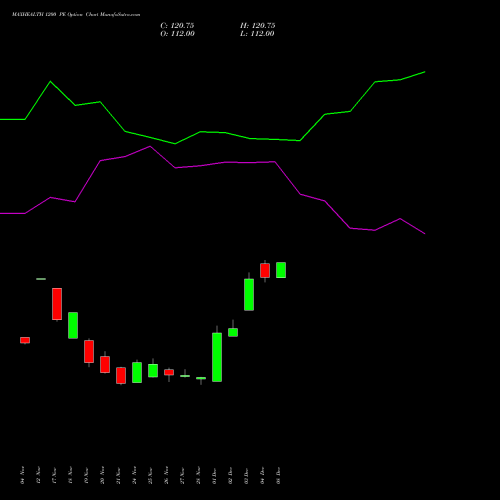The height and width of the screenshot is (500, 500).
Task: Click the high value H: 120.75
Action: (258, 26)
